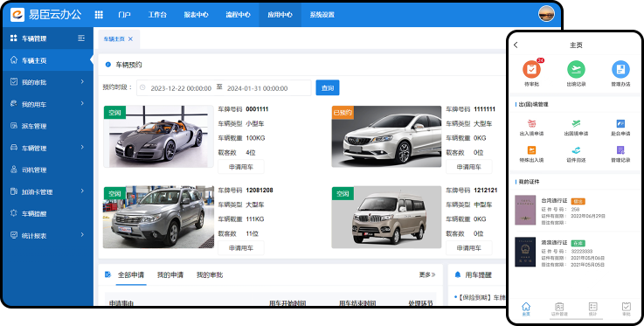Tap 证件管理 in phone bottom bar
The image size is (644, 326).
pos(559,309)
